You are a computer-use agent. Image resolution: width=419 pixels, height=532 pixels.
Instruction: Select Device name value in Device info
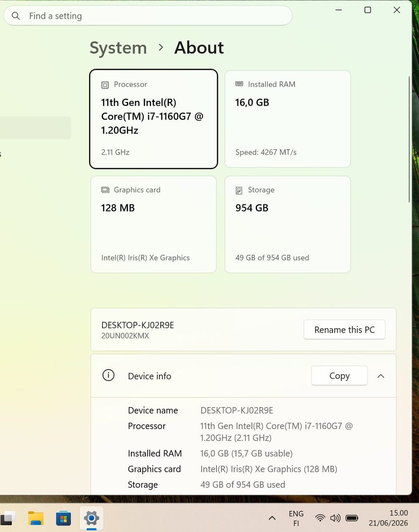(237, 410)
